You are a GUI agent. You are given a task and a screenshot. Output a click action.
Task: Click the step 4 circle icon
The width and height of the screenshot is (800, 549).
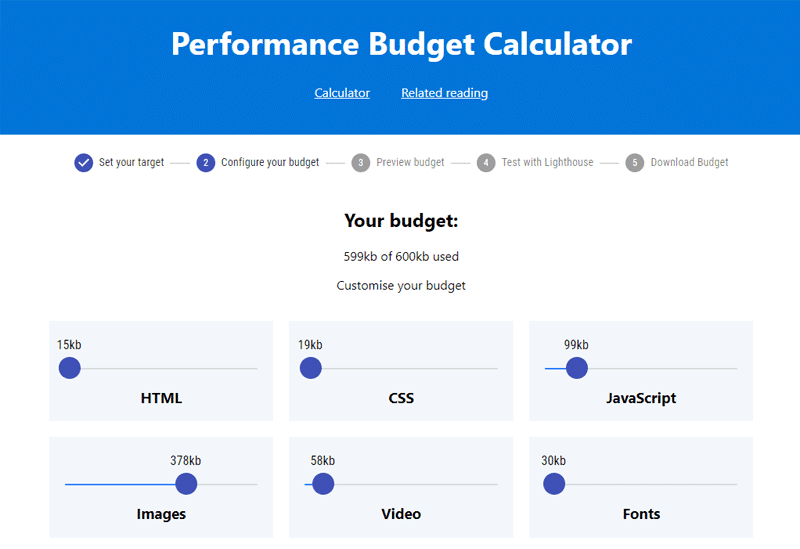coord(486,162)
